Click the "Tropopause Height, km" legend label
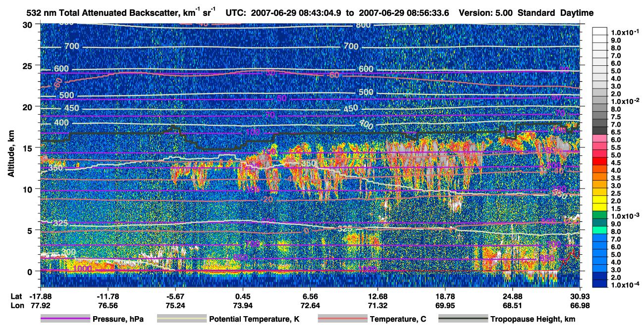Screen dimensions: 644x330 [533, 319]
